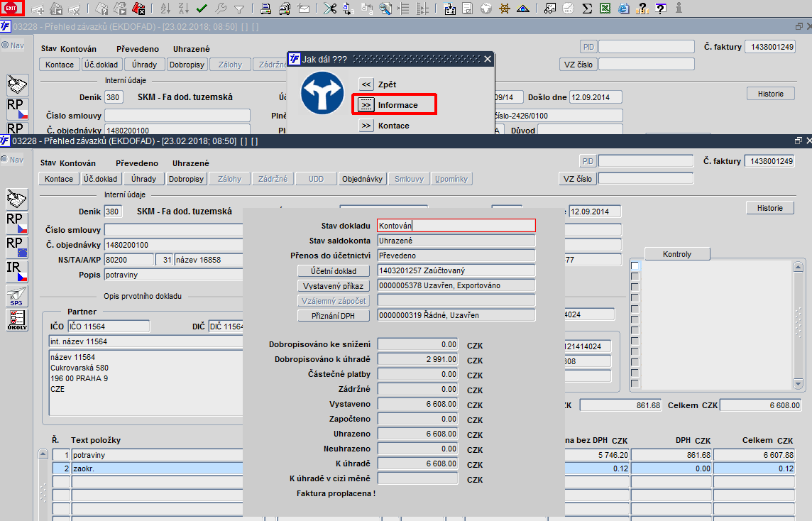Click the Účetní doklad button
The height and width of the screenshot is (521, 812).
[x=334, y=271]
